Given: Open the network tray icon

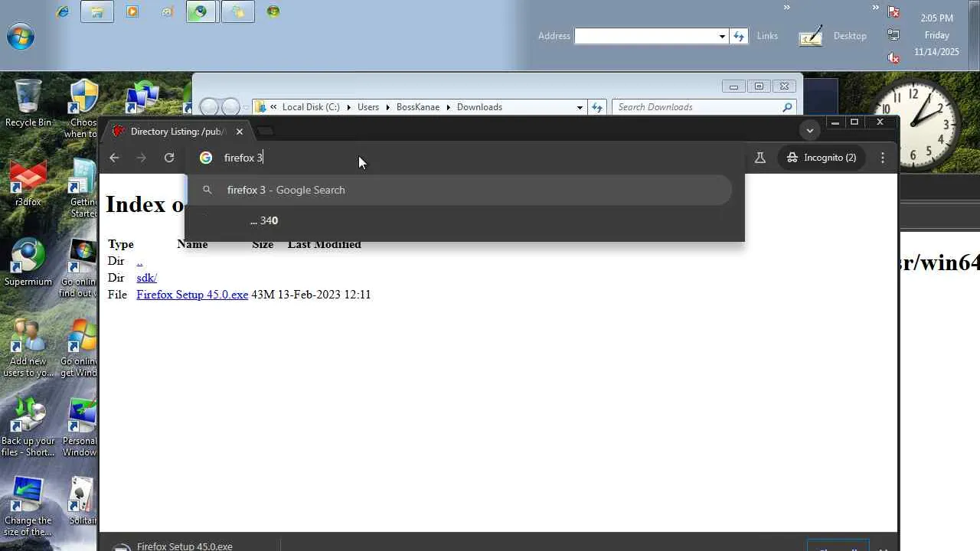Looking at the screenshot, I should pyautogui.click(x=893, y=34).
